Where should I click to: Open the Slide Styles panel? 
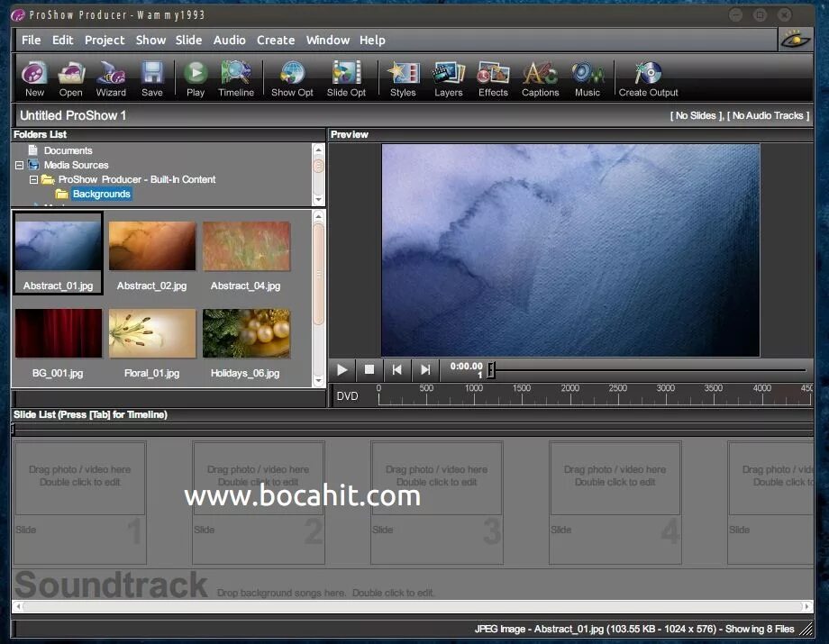[x=402, y=78]
